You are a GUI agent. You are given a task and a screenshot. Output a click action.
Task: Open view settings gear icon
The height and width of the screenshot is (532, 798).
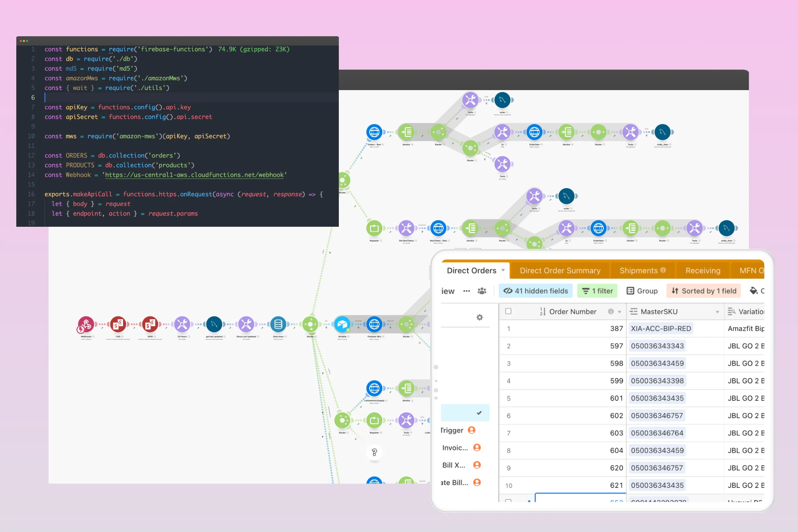point(479,317)
